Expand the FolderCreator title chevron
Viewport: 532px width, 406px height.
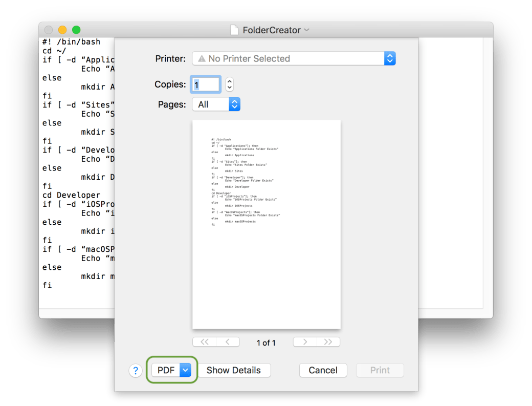pos(307,30)
